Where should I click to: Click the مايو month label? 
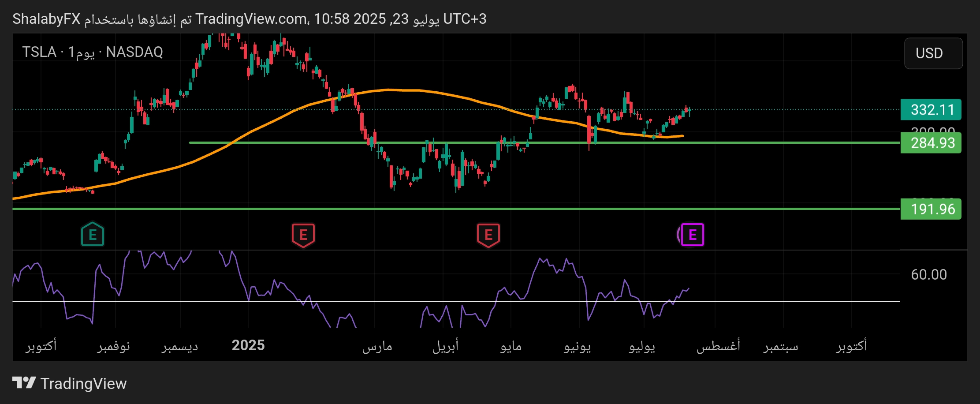pos(511,346)
